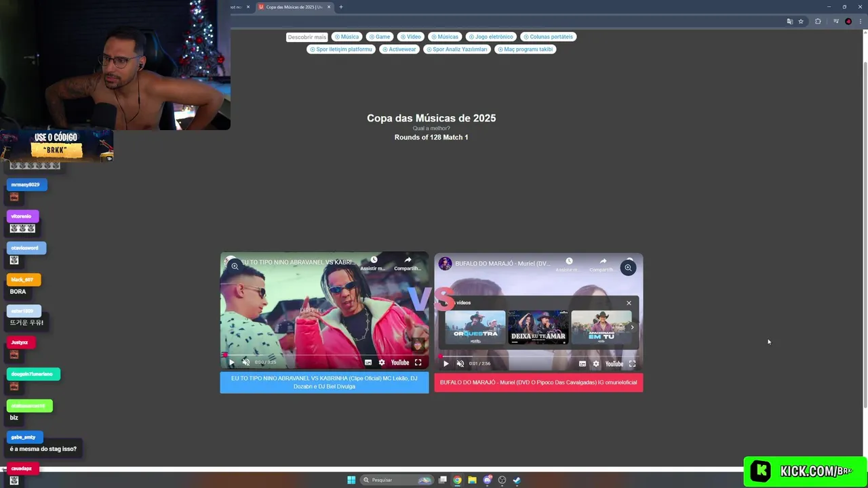Image resolution: width=868 pixels, height=488 pixels.
Task: Open Spor Analiz Yazılımları tag
Action: (456, 49)
